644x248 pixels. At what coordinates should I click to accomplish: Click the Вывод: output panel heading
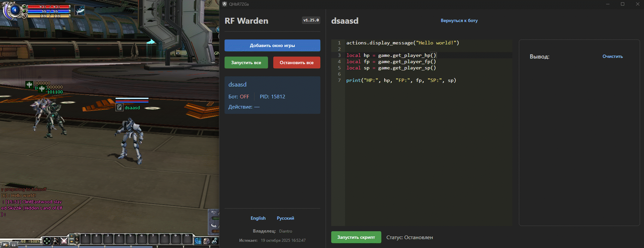539,57
